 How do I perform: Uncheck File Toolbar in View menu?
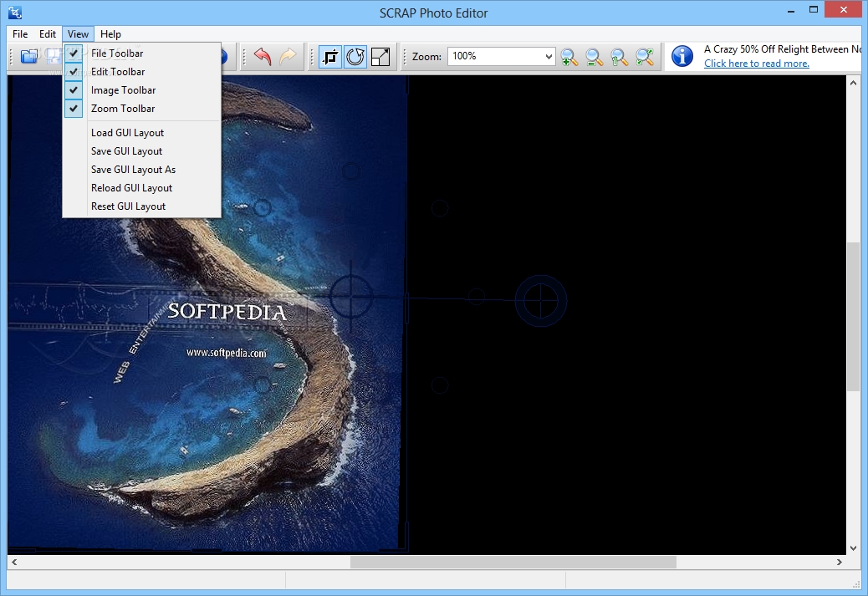point(141,53)
